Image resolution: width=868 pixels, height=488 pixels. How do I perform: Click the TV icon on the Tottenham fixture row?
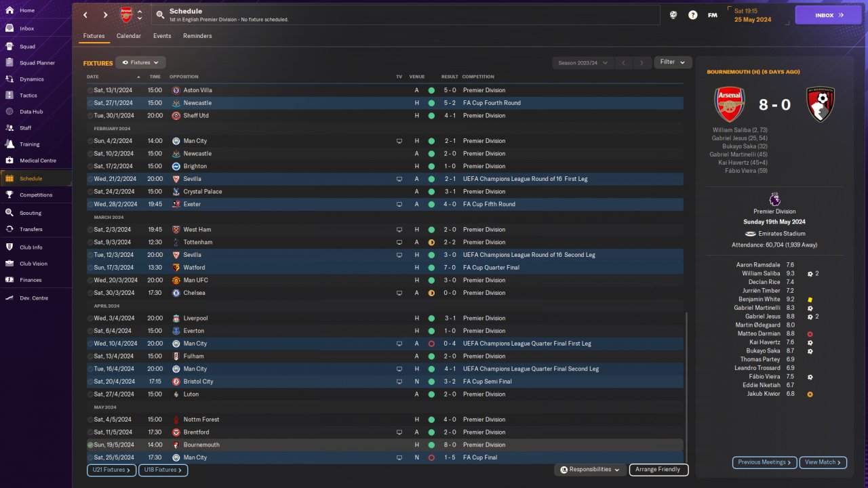[399, 242]
